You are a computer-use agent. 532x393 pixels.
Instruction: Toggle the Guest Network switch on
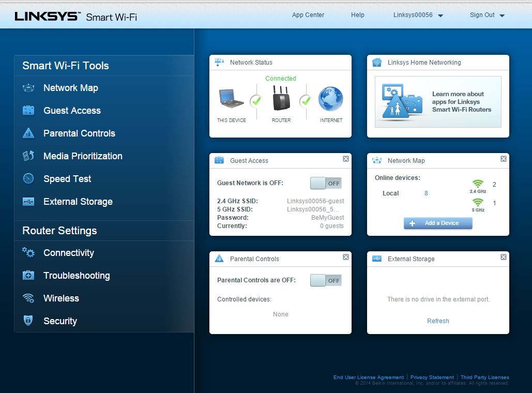click(326, 183)
